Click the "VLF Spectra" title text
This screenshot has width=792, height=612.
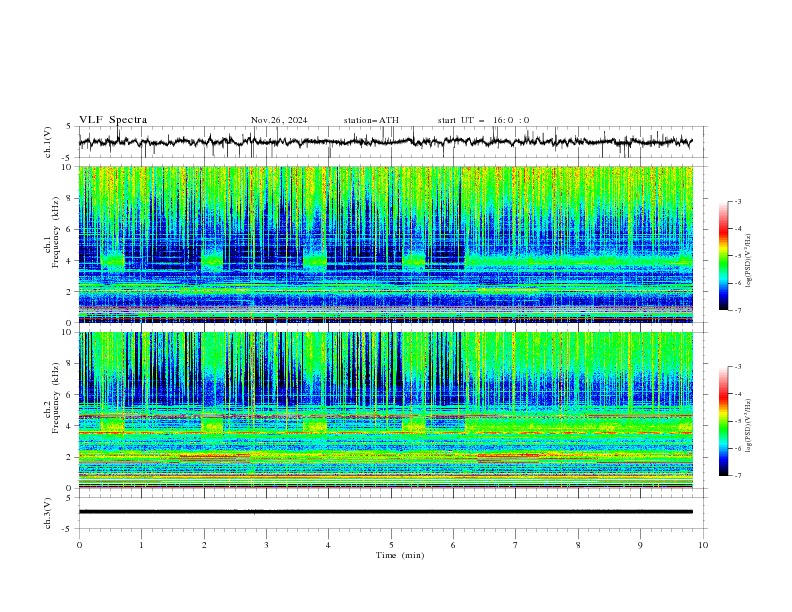click(x=113, y=120)
